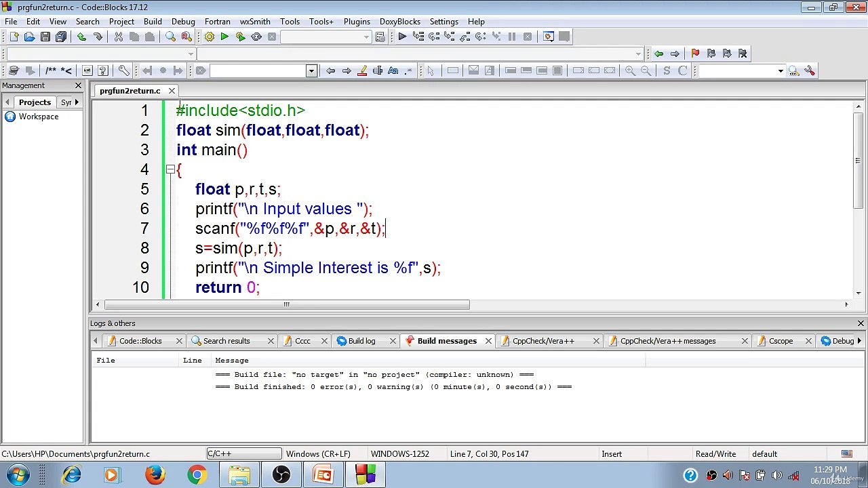
Task: Toggle source S icon
Action: (x=667, y=70)
